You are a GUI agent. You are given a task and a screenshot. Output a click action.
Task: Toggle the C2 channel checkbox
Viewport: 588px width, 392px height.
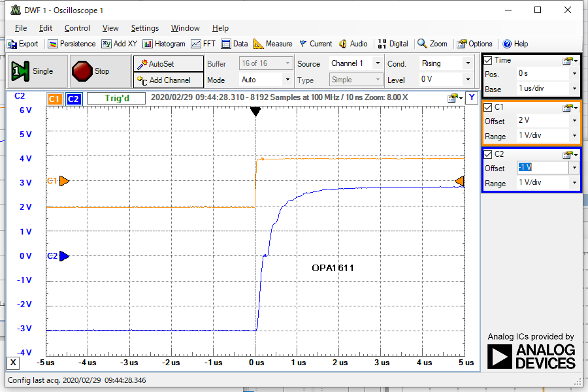tap(488, 154)
